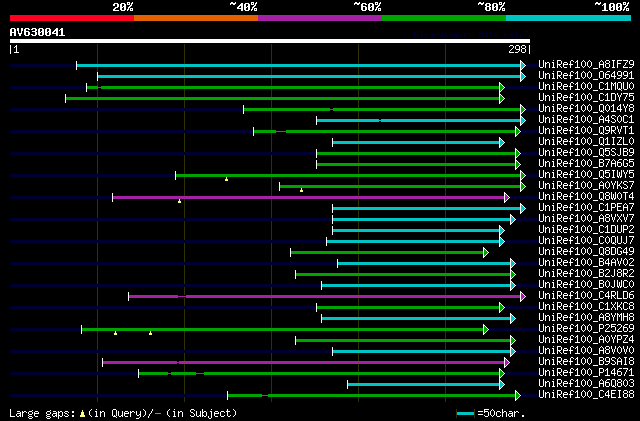Image resolution: width=640 pixels, height=421 pixels.
Task: Select the UniRef100_Q9RVT1 label
Action: pyautogui.click(x=586, y=130)
